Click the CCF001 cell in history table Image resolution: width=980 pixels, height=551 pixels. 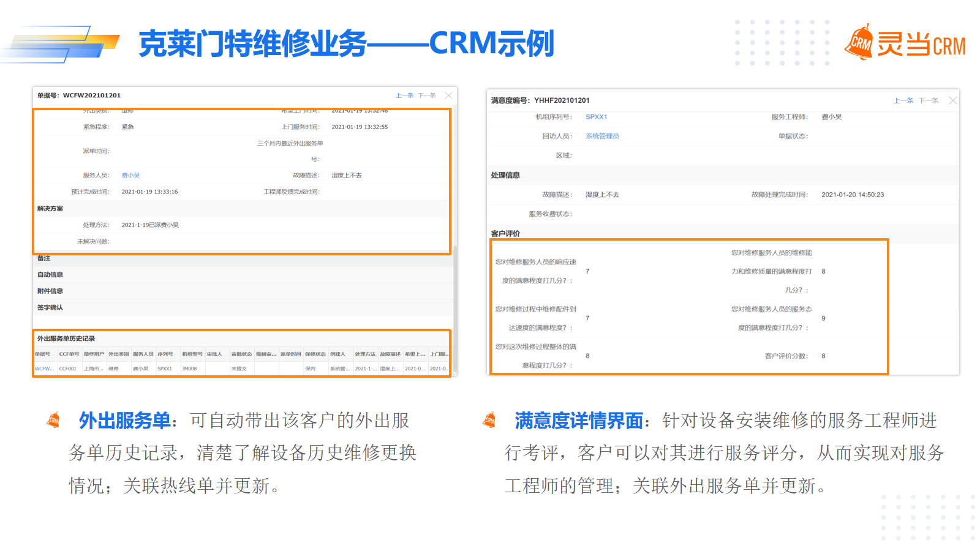[70, 369]
